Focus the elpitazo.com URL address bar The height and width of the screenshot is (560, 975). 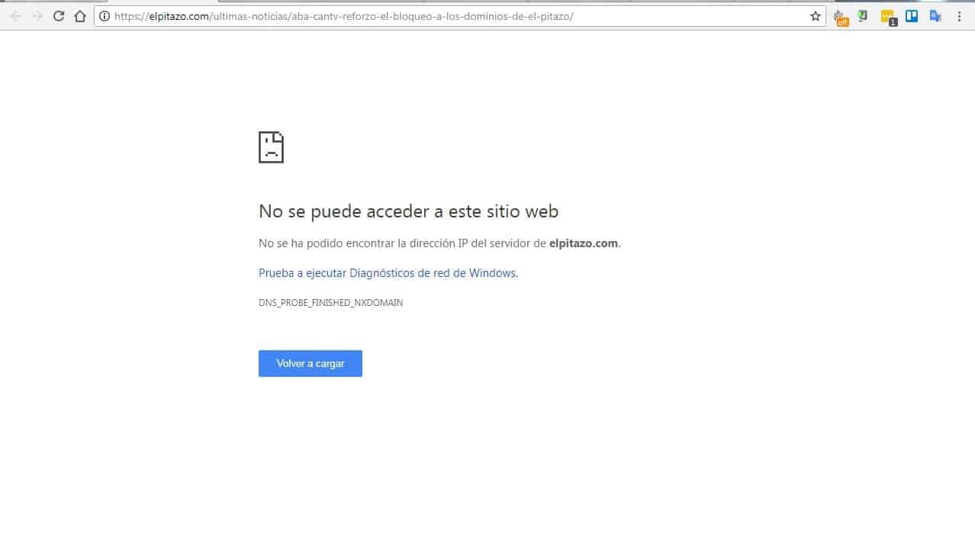coord(459,16)
